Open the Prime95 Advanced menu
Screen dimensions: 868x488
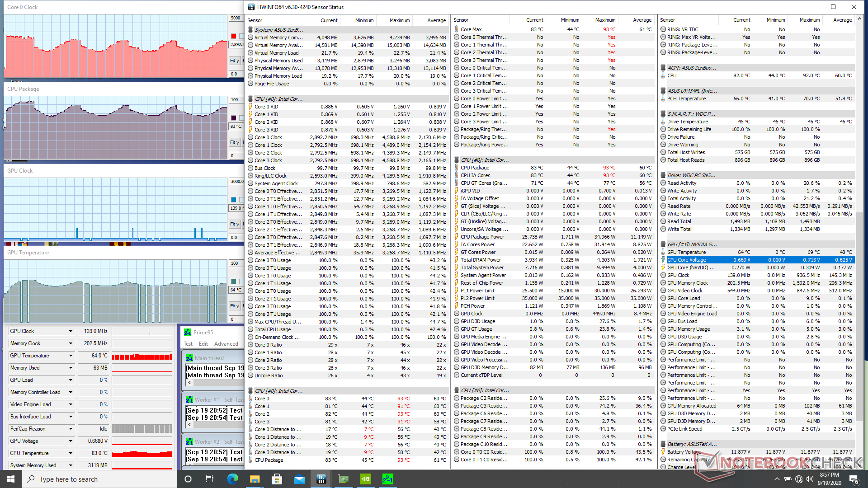(226, 344)
